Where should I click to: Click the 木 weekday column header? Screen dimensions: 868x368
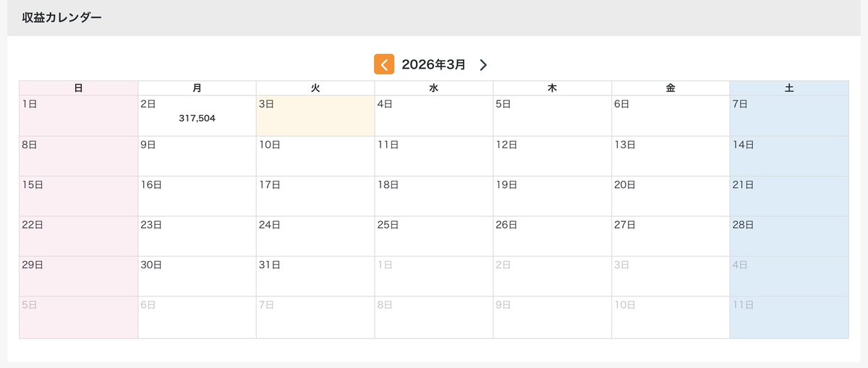tap(553, 88)
